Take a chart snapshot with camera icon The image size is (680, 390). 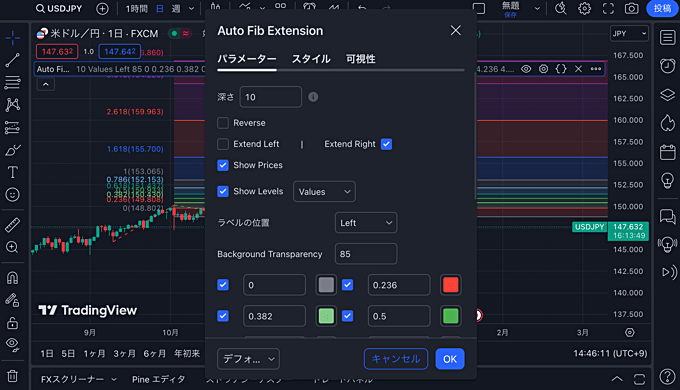tap(631, 8)
